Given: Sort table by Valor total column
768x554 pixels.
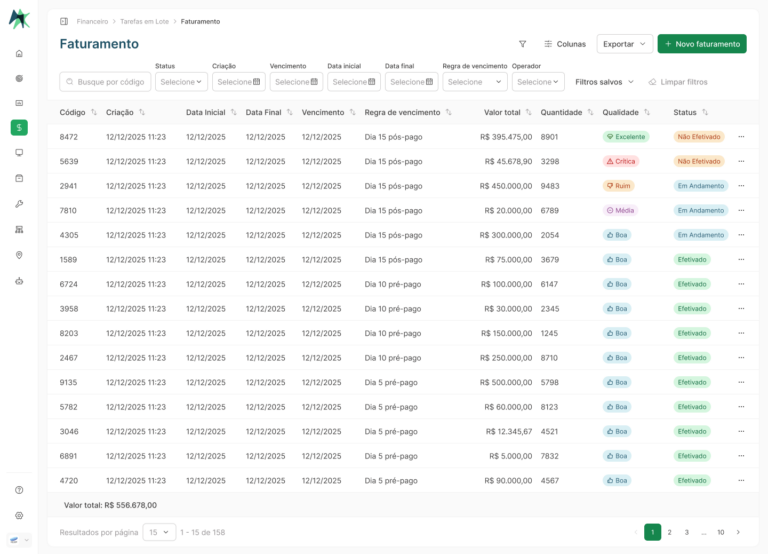Looking at the screenshot, I should coord(528,112).
